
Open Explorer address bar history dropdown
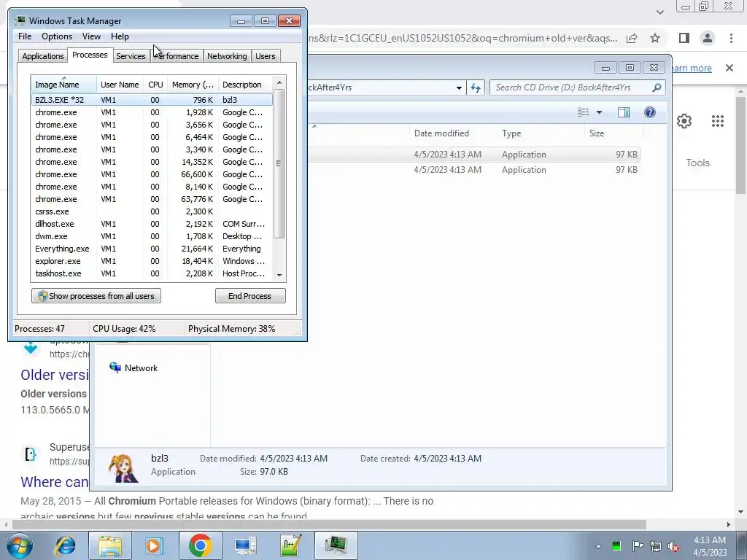coord(459,87)
